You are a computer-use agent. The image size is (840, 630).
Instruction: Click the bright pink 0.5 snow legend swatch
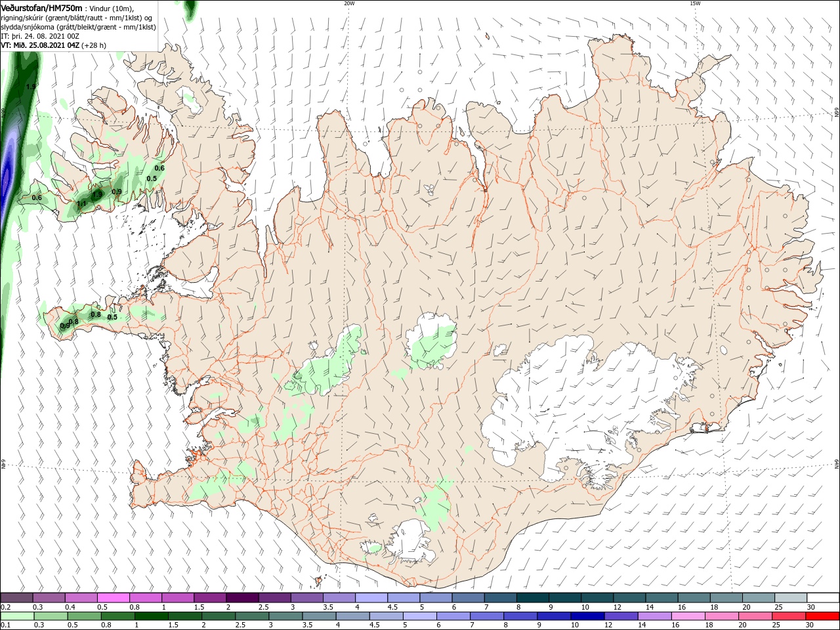(x=113, y=598)
